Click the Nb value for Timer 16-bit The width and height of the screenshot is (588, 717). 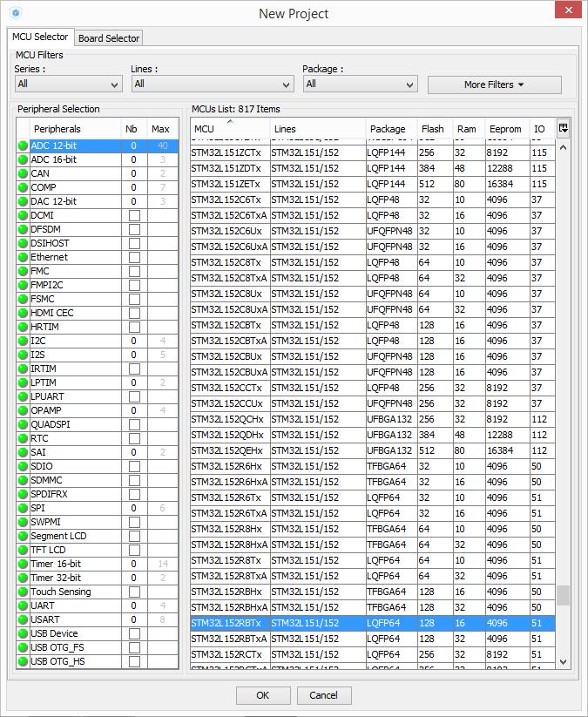[133, 565]
